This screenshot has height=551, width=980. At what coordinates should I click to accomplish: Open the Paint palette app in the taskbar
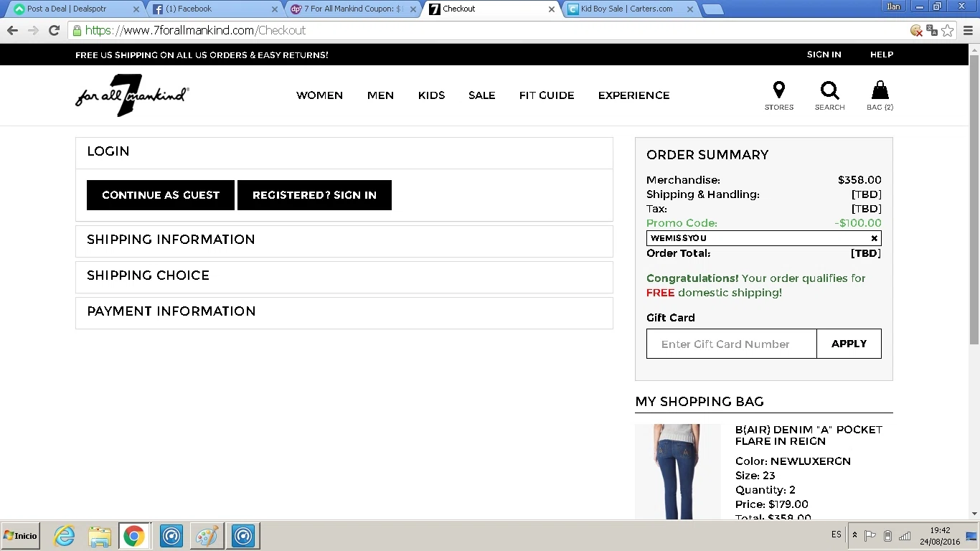207,536
